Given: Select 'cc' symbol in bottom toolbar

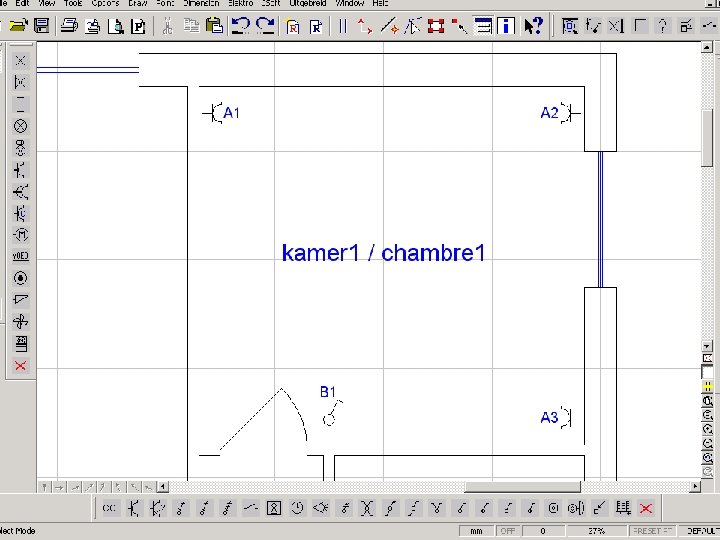Looking at the screenshot, I should point(110,508).
